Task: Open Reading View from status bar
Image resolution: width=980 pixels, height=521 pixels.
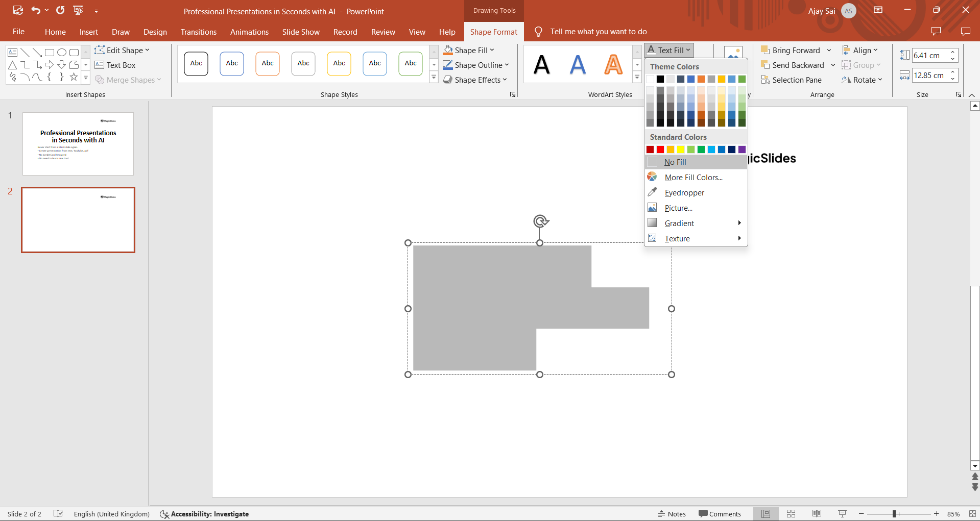Action: [x=817, y=514]
